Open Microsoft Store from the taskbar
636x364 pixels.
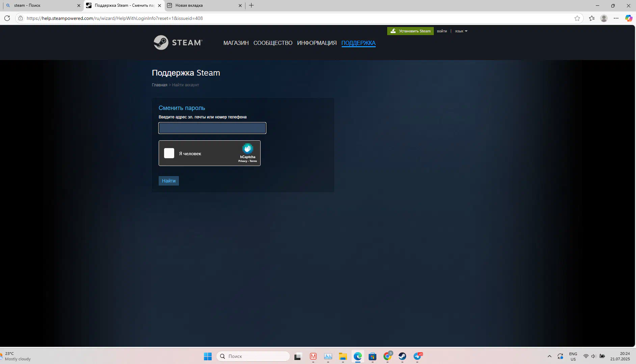(373, 356)
